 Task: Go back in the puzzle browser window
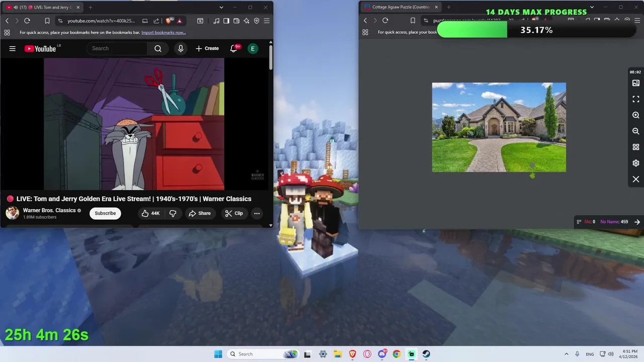point(366,21)
